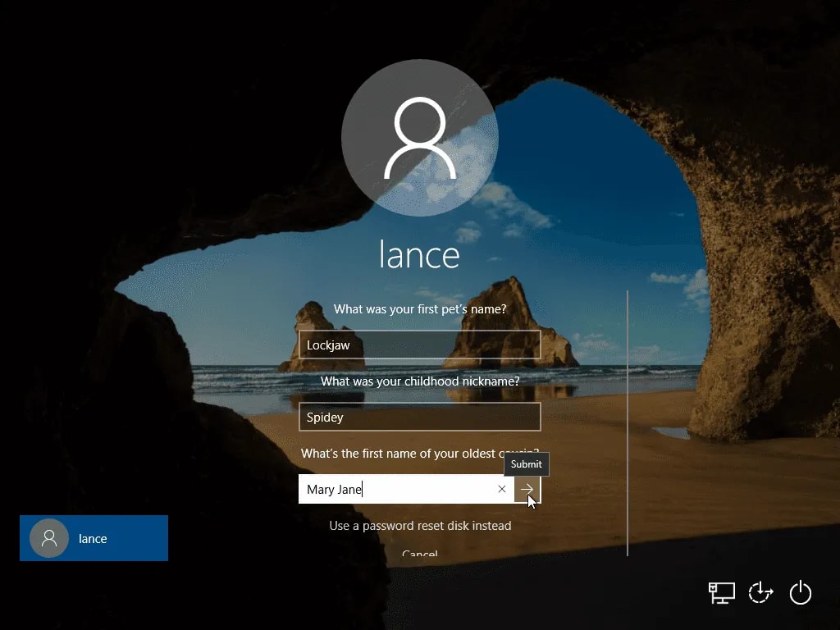This screenshot has width=840, height=630.
Task: Click the vertical scrollbar beside the form
Action: [x=628, y=422]
